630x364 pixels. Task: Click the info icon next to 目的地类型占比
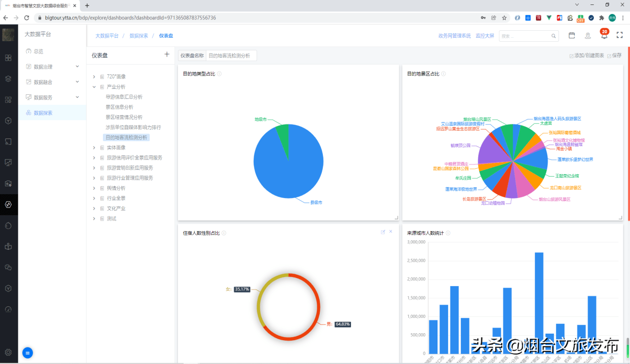click(x=219, y=74)
